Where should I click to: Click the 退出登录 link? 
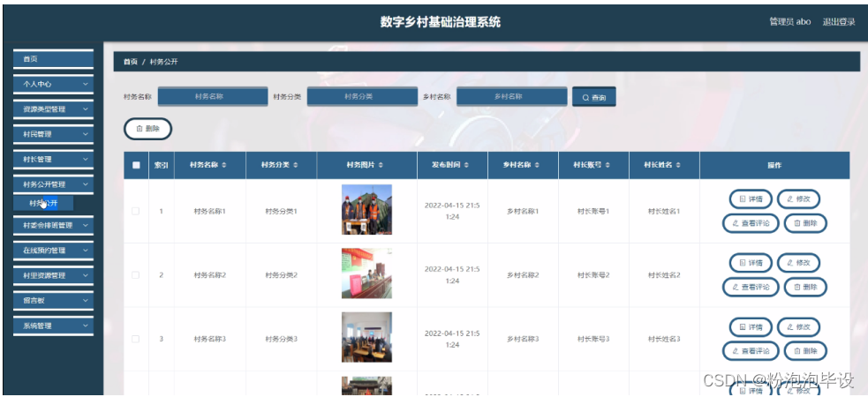pyautogui.click(x=839, y=21)
